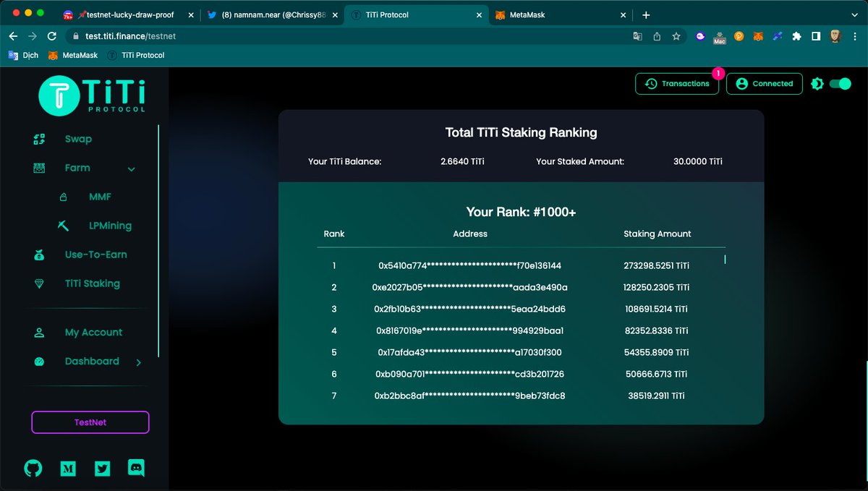This screenshot has width=868, height=491.
Task: Open the Swap page icon in sidebar
Action: pyautogui.click(x=40, y=139)
